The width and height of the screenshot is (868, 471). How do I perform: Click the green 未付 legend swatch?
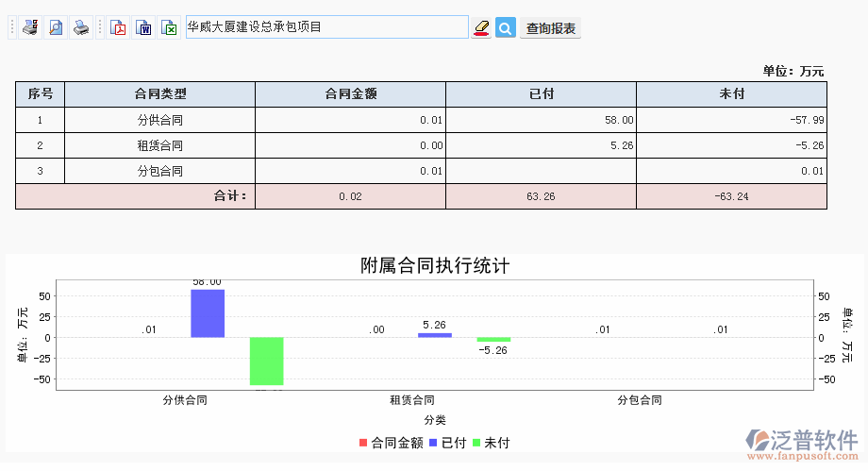coord(476,443)
